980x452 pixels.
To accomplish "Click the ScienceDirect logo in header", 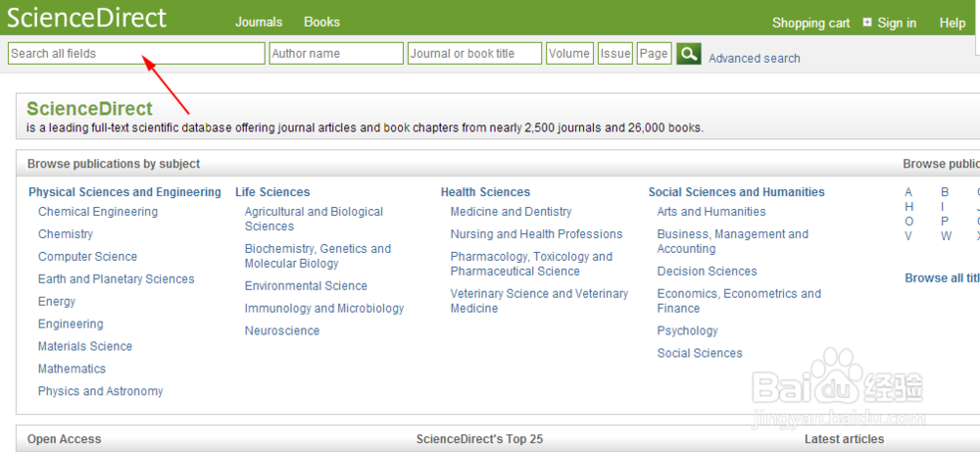I will coord(86,18).
